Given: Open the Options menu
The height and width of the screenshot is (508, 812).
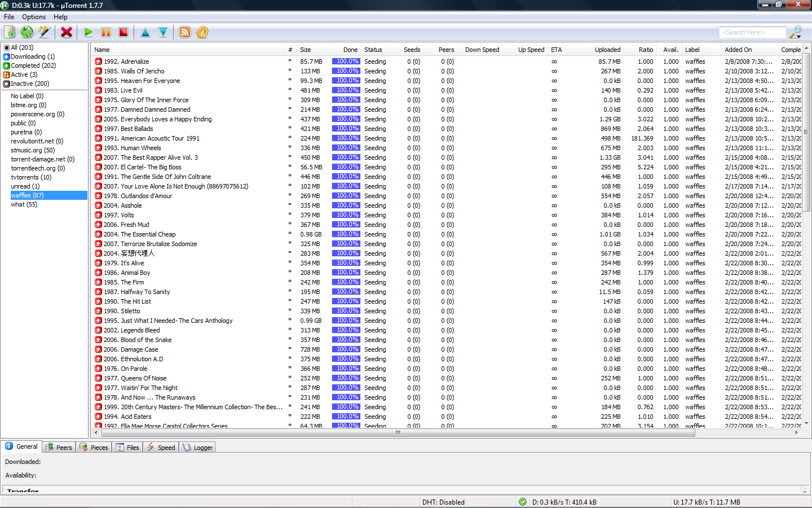Looking at the screenshot, I should click(34, 17).
